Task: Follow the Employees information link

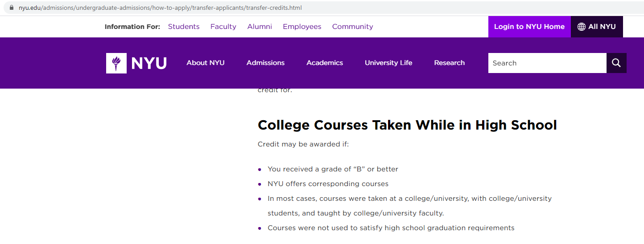Action: pyautogui.click(x=302, y=27)
